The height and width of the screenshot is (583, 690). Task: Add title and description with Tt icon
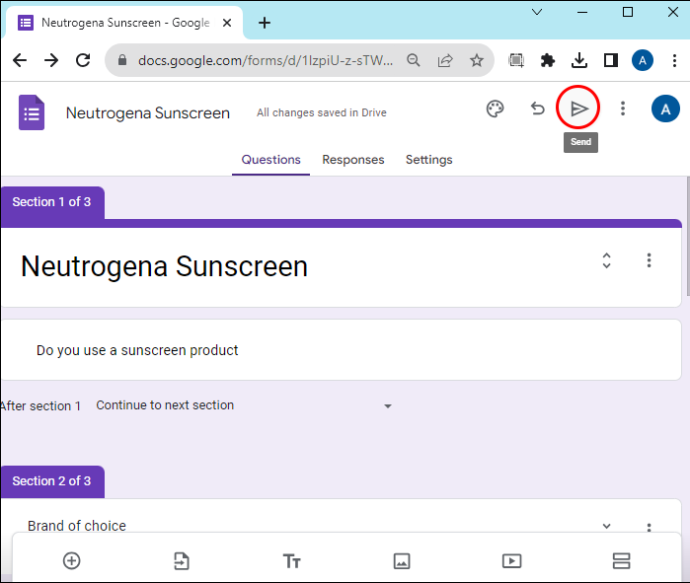click(x=291, y=561)
